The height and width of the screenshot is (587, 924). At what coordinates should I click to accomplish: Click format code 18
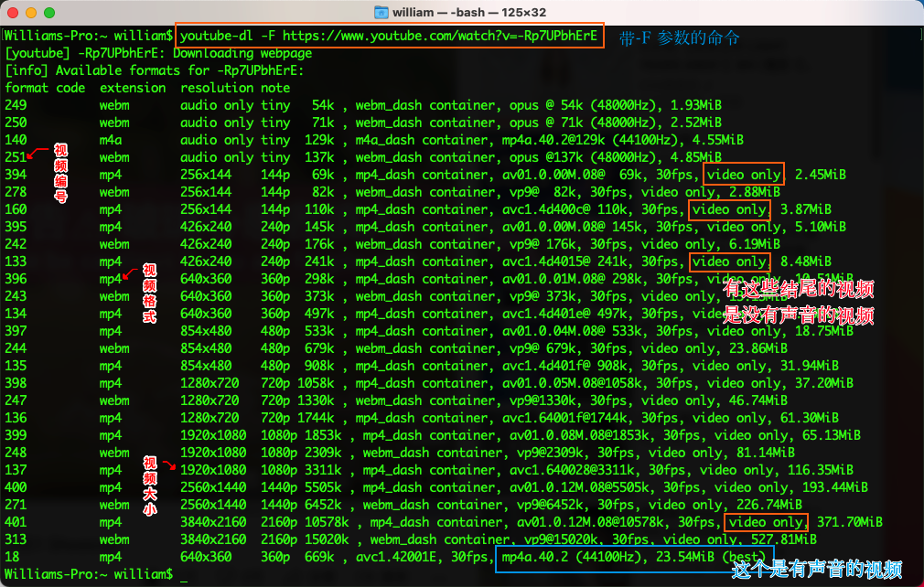(12, 557)
